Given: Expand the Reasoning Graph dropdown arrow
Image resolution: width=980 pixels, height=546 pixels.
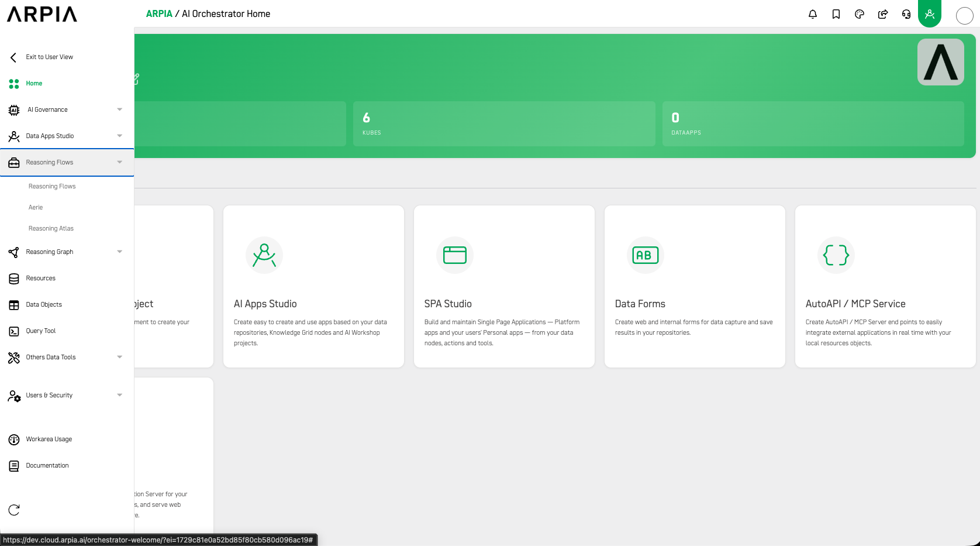Looking at the screenshot, I should 120,252.
